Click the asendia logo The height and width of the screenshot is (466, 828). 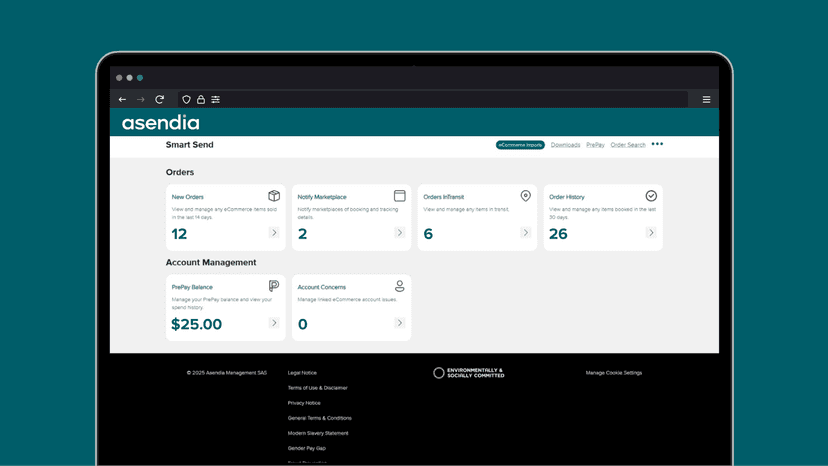coord(161,123)
